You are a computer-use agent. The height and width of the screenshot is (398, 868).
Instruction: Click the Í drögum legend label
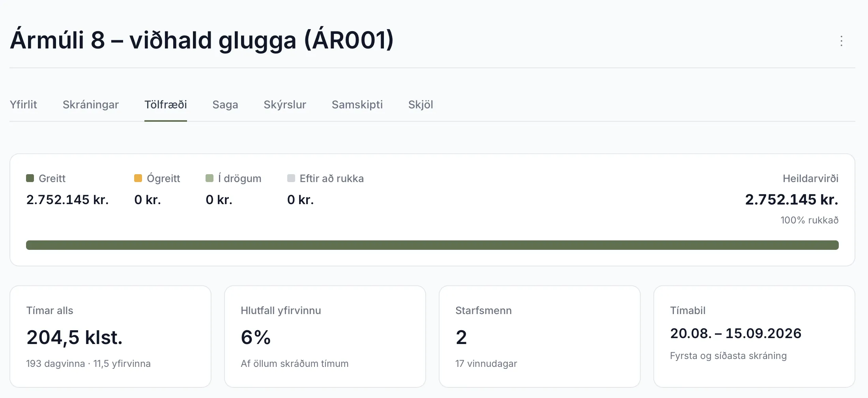[240, 179]
